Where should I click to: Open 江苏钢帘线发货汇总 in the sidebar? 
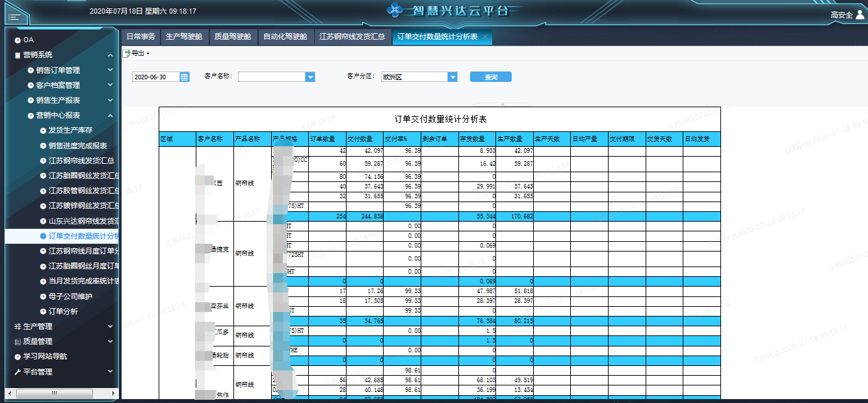[x=81, y=161]
